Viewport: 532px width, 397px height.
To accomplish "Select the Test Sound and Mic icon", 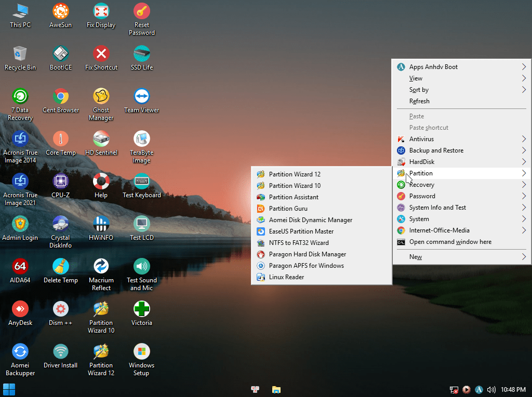I will tap(142, 275).
